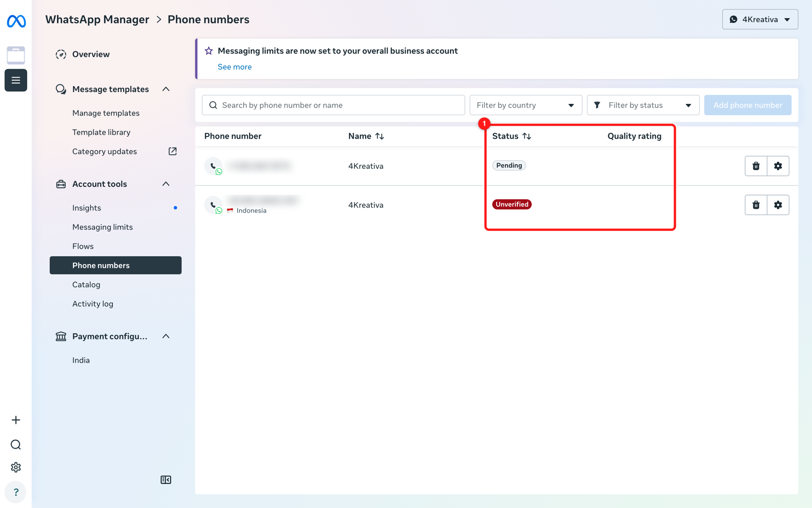Screen dimensions: 812x508
Task: Click the Unverified status badge
Action: [x=512, y=204]
